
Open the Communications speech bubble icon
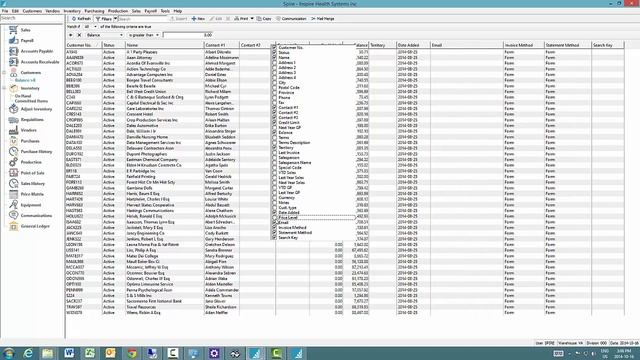tap(13, 215)
